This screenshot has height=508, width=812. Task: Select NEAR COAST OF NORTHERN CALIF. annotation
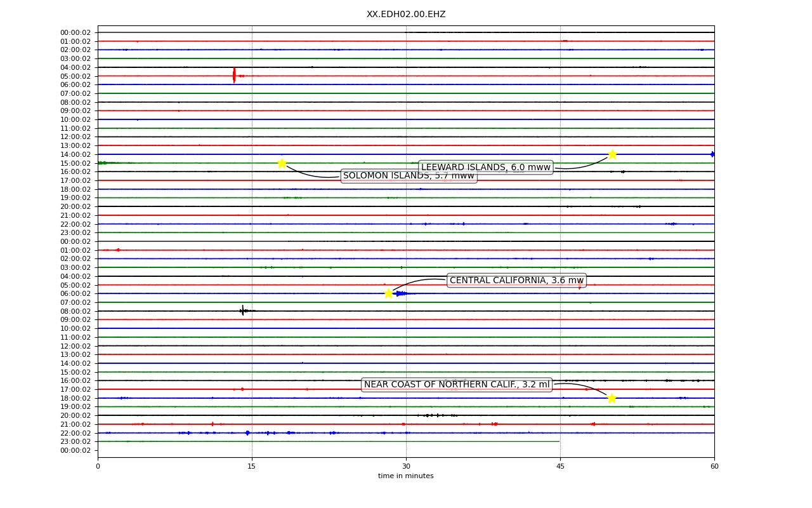[457, 385]
